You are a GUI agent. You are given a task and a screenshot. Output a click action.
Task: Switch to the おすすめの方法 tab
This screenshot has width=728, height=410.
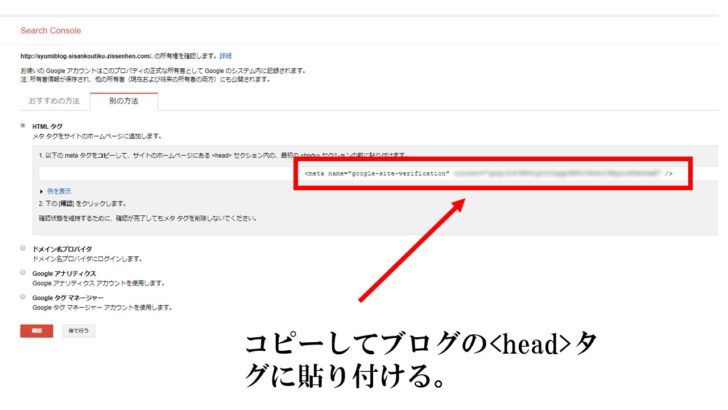tap(54, 101)
